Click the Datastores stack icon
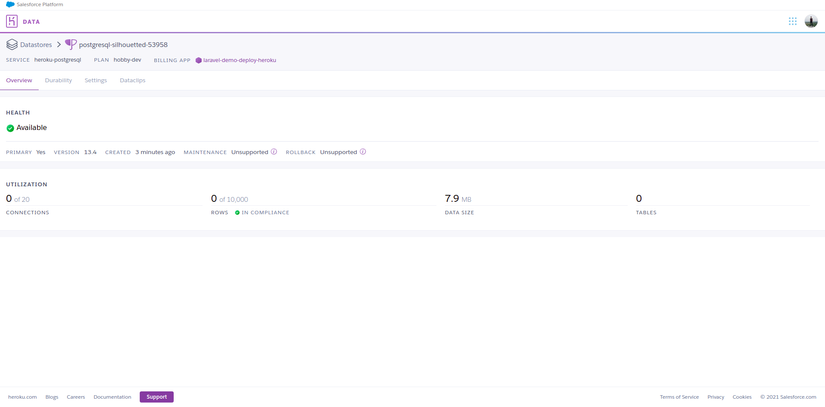This screenshot has width=825, height=407. coord(12,45)
